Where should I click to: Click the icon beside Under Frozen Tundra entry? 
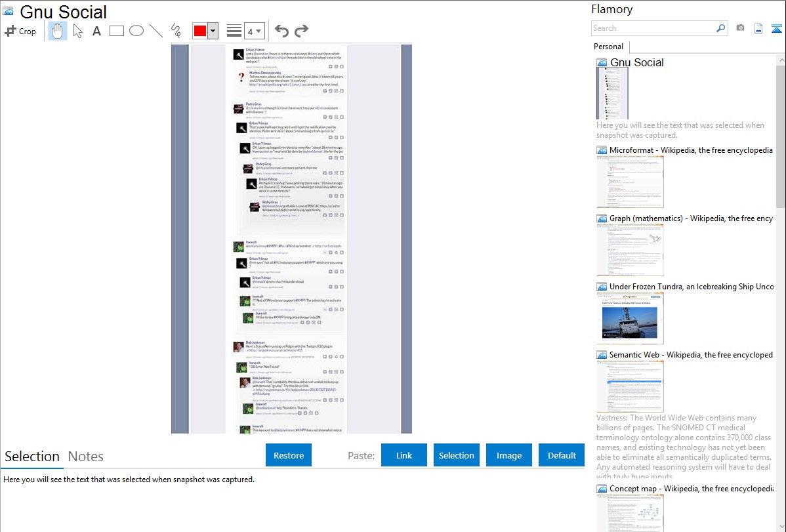click(x=602, y=286)
